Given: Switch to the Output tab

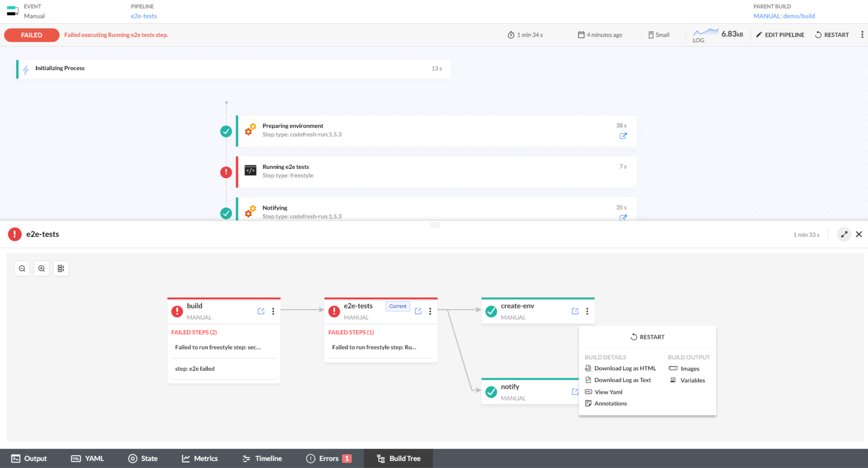Looking at the screenshot, I should [29, 458].
